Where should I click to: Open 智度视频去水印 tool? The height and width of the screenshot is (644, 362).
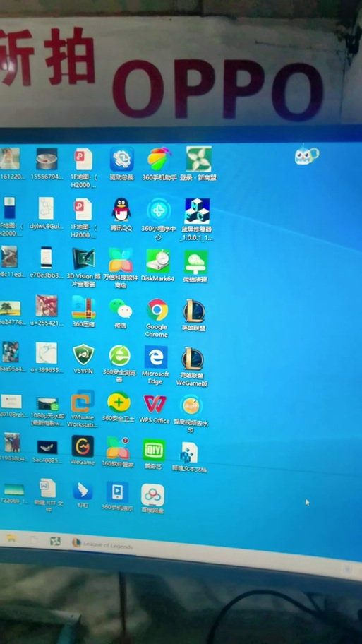(191, 414)
